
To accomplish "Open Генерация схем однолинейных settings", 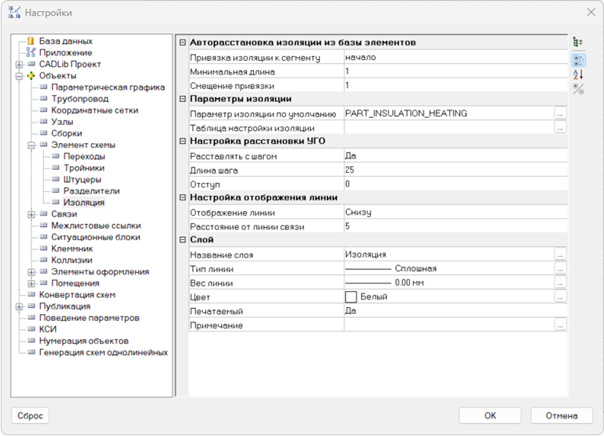I will [103, 352].
